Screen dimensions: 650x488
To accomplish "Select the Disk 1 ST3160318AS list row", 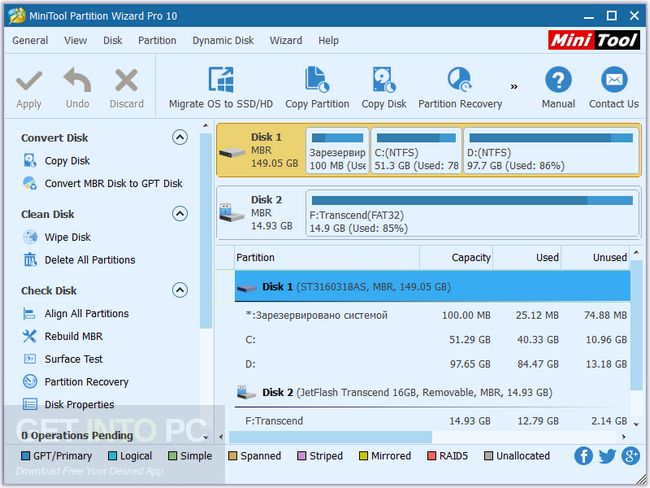I will (432, 286).
